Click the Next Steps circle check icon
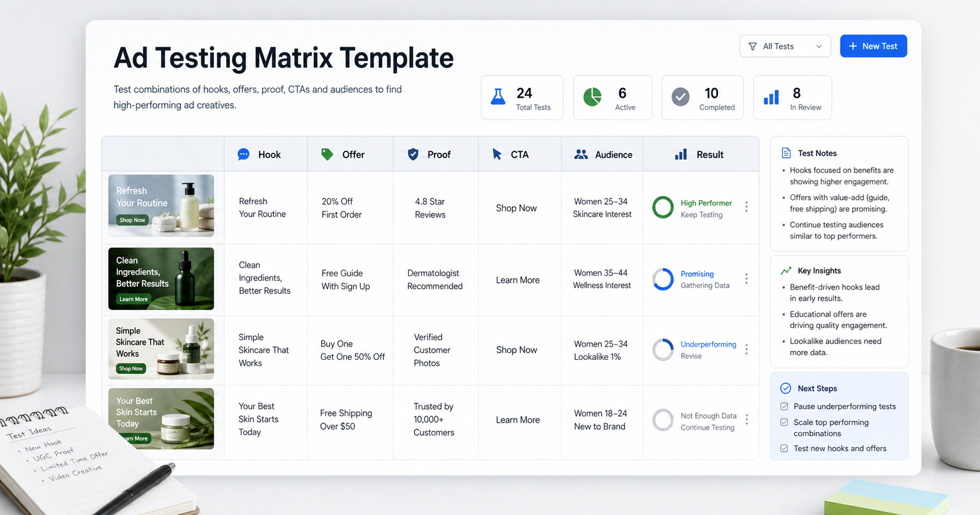 [786, 388]
